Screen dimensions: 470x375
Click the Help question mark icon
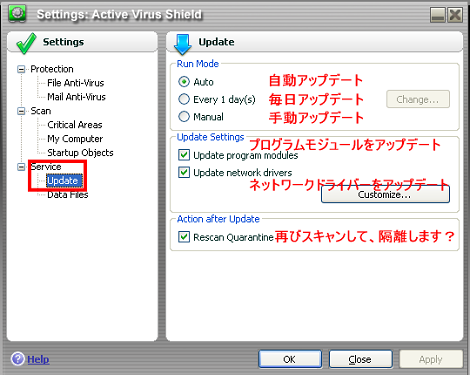(17, 359)
